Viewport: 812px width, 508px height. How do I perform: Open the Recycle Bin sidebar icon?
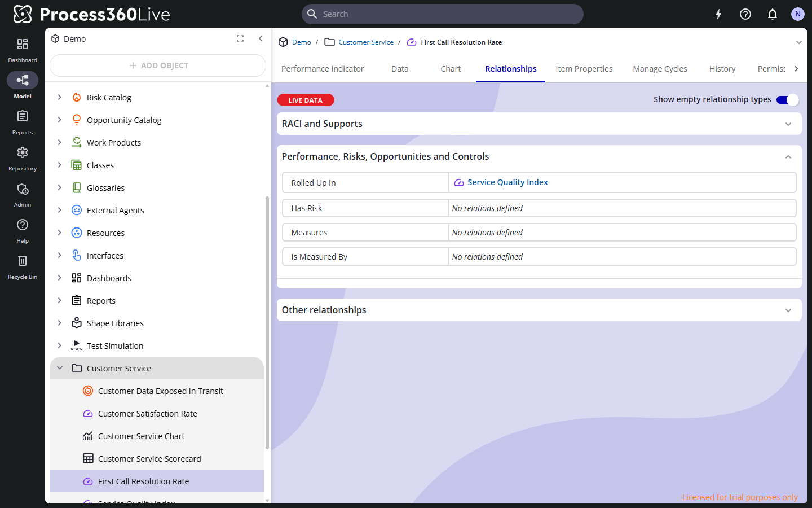pyautogui.click(x=23, y=261)
